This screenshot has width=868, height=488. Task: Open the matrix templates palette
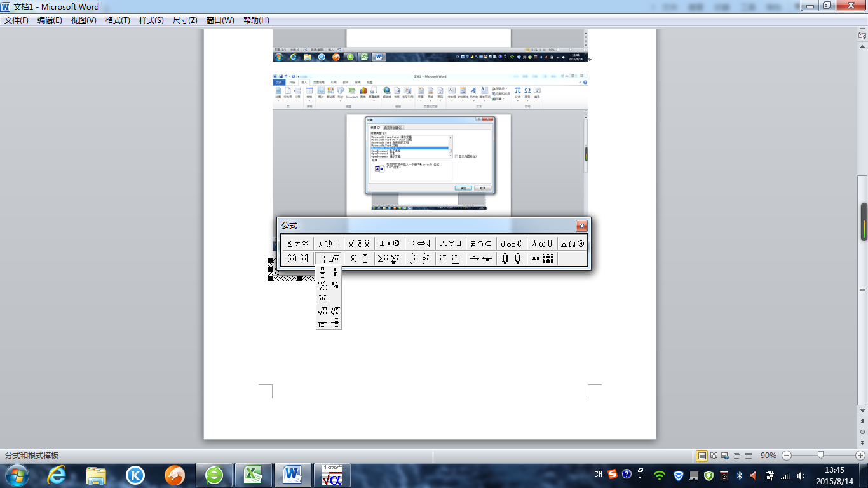click(542, 259)
